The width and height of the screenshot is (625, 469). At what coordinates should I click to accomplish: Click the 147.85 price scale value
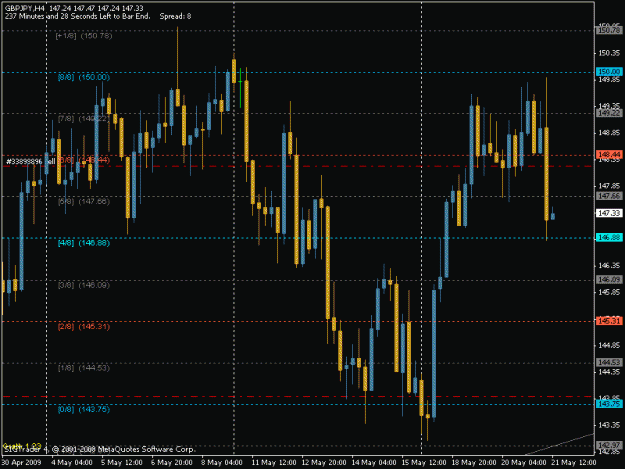[609, 186]
